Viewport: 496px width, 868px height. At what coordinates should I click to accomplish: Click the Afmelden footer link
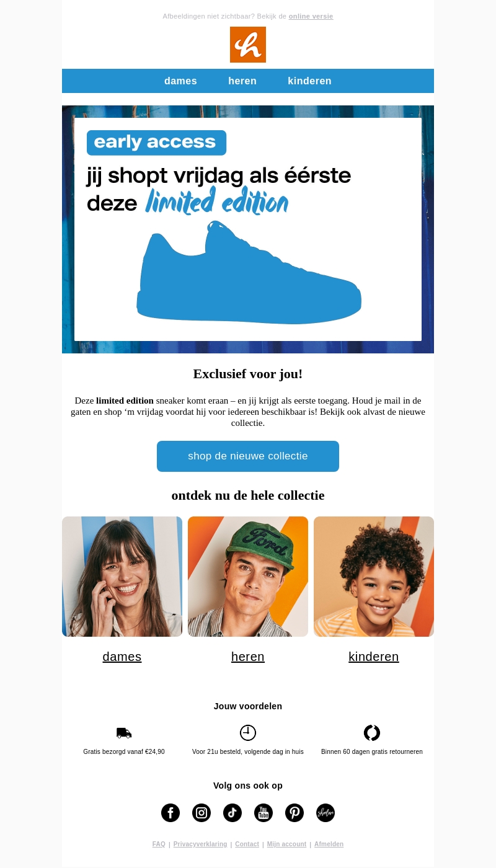329,844
